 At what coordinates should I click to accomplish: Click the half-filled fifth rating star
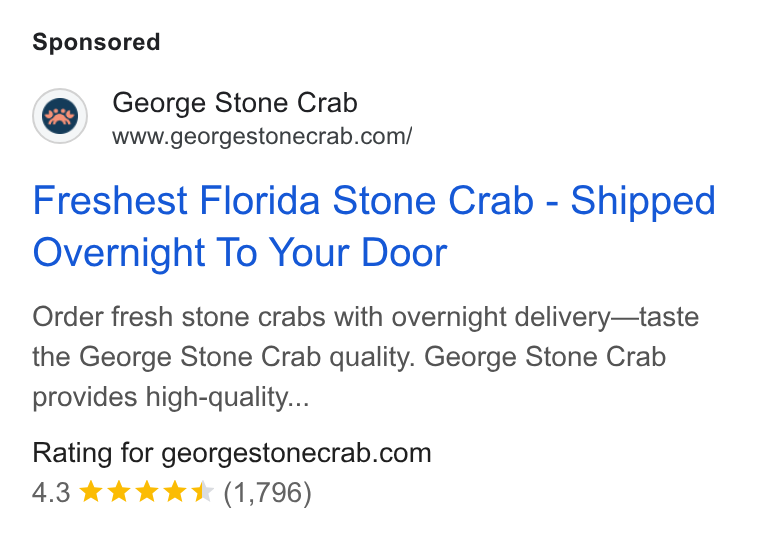coord(203,491)
